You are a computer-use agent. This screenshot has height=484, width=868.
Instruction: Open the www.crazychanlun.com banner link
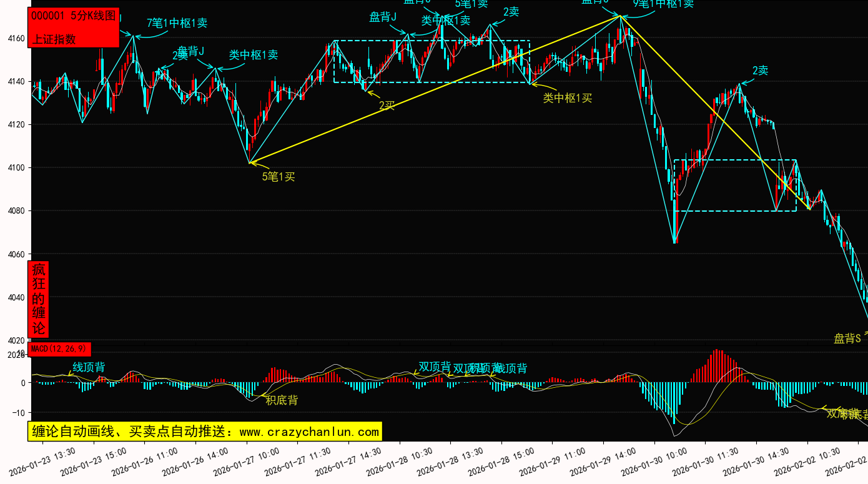tap(204, 432)
